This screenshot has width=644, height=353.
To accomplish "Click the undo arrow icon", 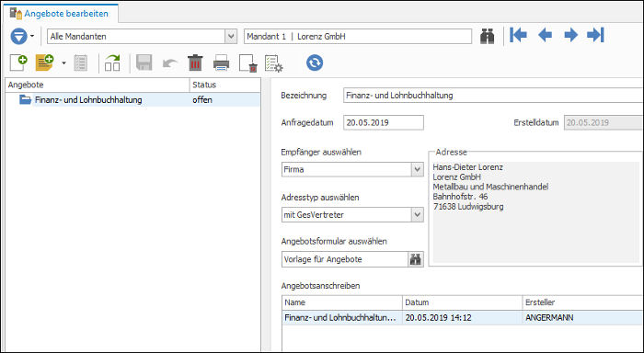I will point(170,63).
